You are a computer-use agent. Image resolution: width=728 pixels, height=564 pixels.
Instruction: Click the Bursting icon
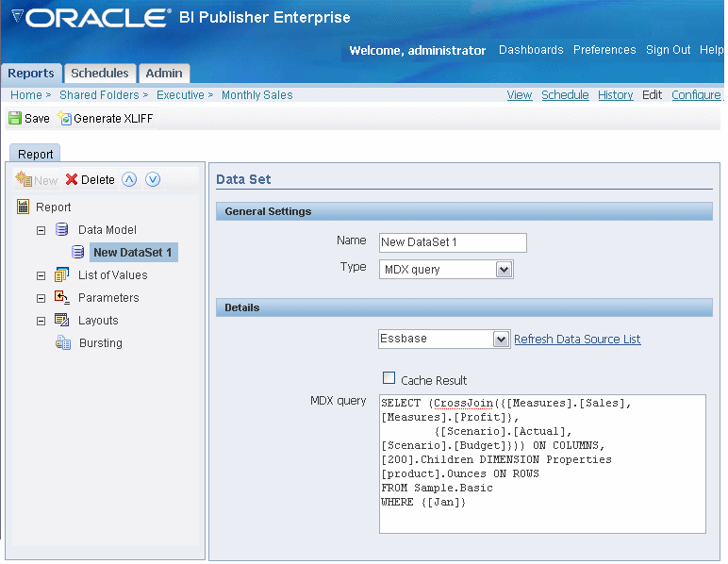tap(63, 342)
